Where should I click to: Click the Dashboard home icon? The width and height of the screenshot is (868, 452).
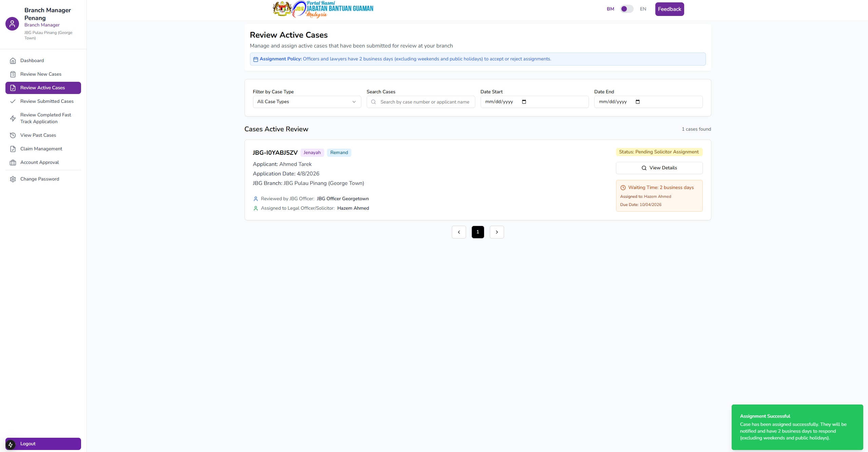[x=13, y=61]
